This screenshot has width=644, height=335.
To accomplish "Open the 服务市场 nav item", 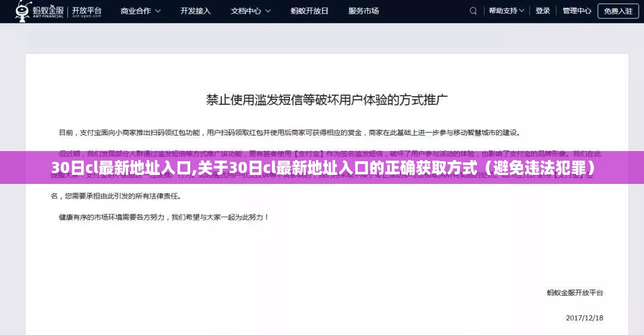I will tap(364, 11).
